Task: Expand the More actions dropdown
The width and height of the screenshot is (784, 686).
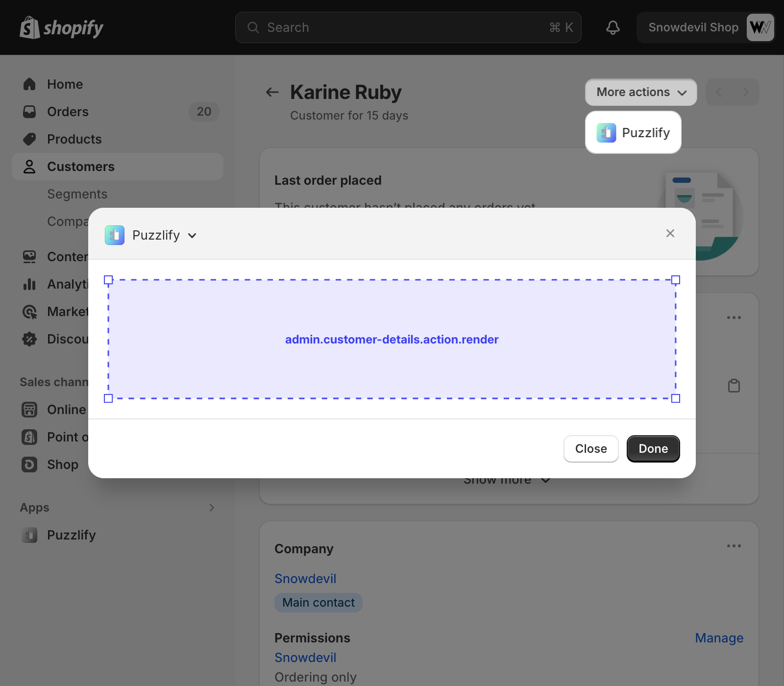Action: (640, 92)
